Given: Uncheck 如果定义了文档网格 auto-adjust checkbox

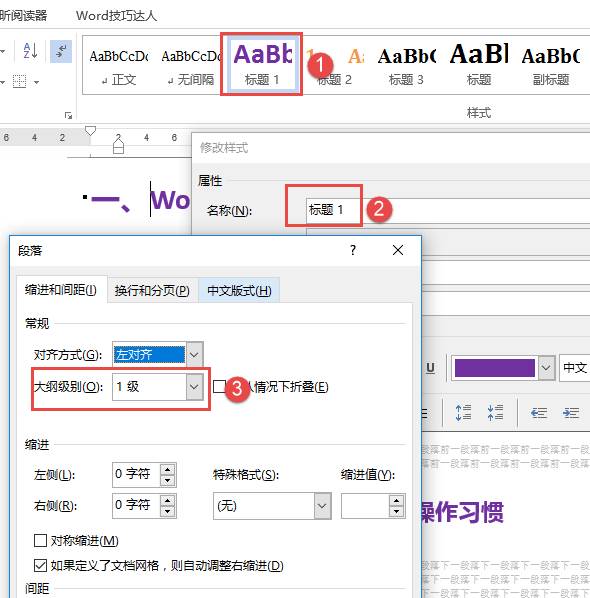Looking at the screenshot, I should (x=40, y=566).
